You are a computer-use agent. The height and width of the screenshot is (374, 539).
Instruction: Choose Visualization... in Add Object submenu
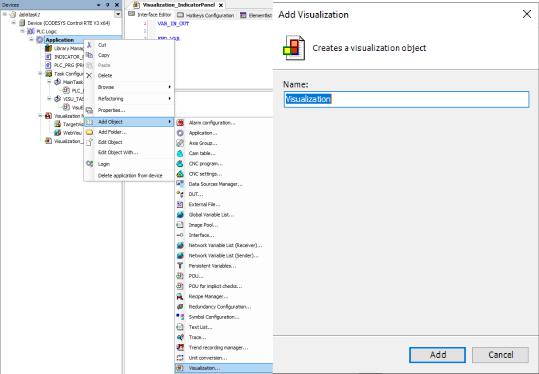(224, 368)
